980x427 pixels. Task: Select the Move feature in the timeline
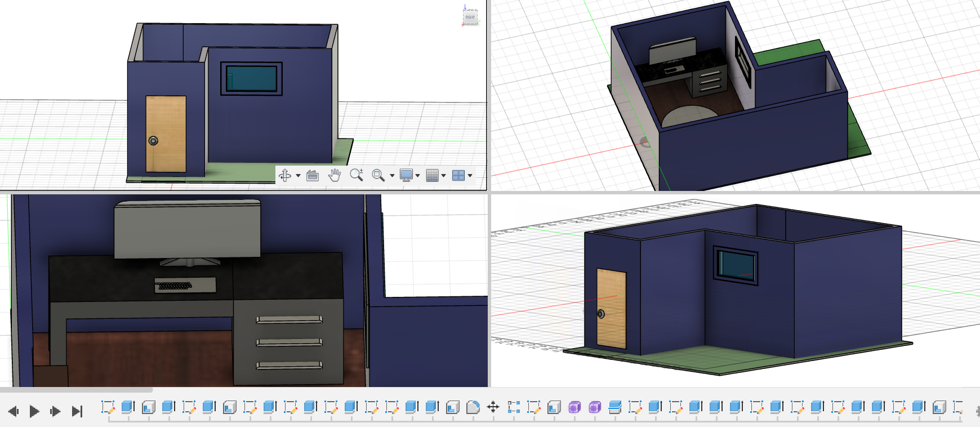pos(493,407)
